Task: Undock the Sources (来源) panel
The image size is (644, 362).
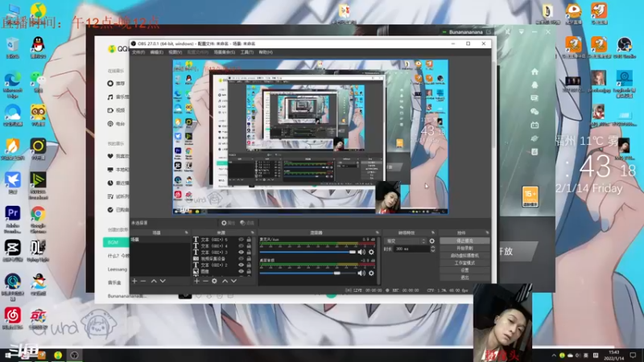Action: coord(253,232)
